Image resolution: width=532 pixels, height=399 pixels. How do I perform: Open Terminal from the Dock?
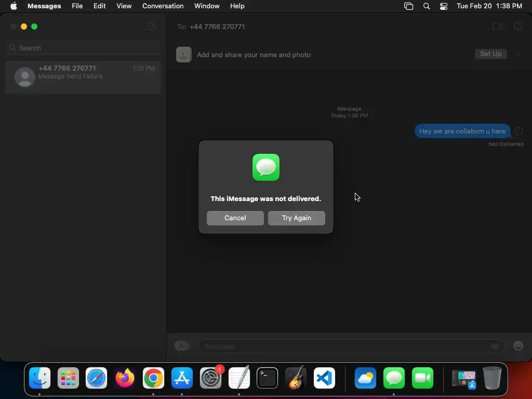(x=268, y=378)
